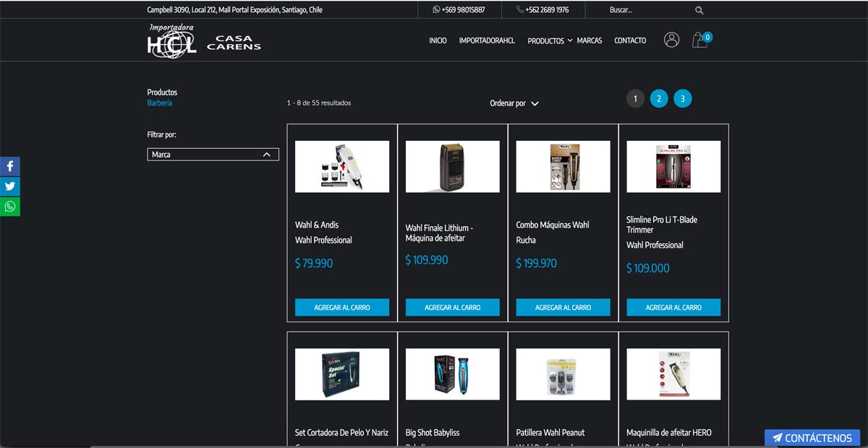Open IMPORTADORAHCL menu item
Screen dimensions: 868x448
(487, 40)
